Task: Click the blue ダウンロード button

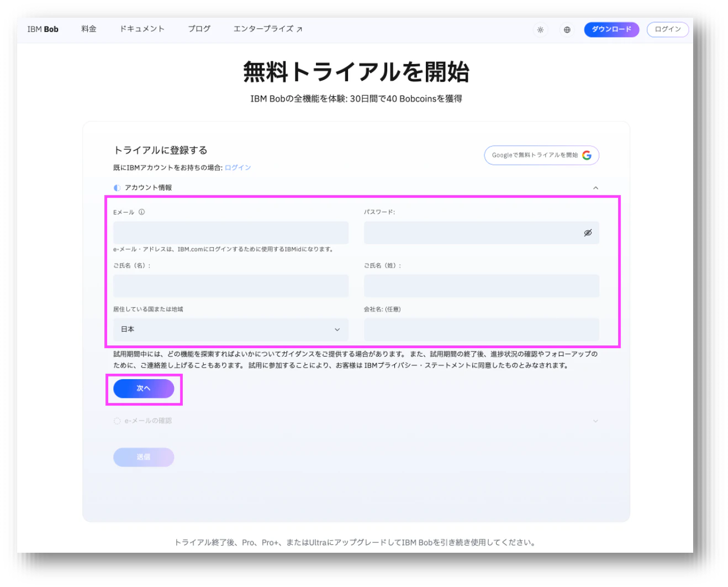Action: tap(611, 30)
